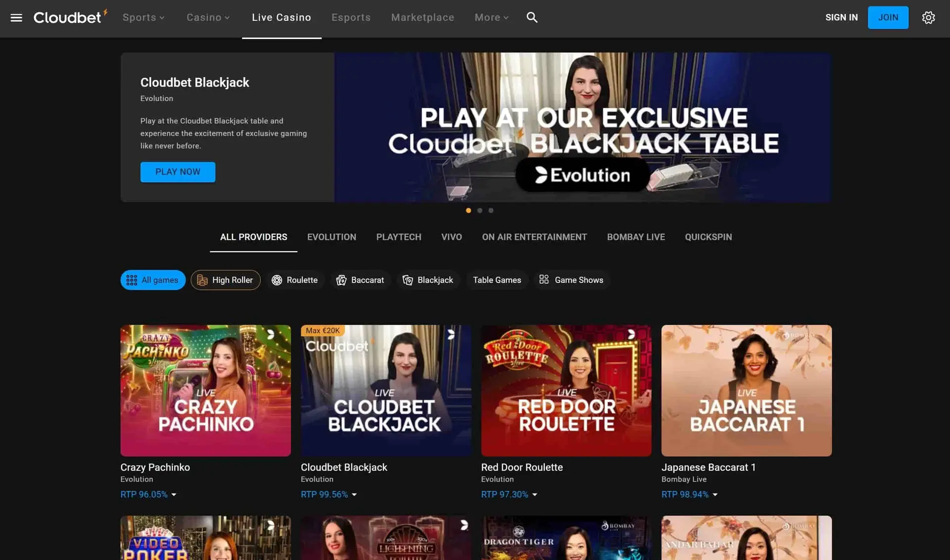The image size is (950, 560).
Task: Enable the High Roller games filter
Action: pos(225,280)
